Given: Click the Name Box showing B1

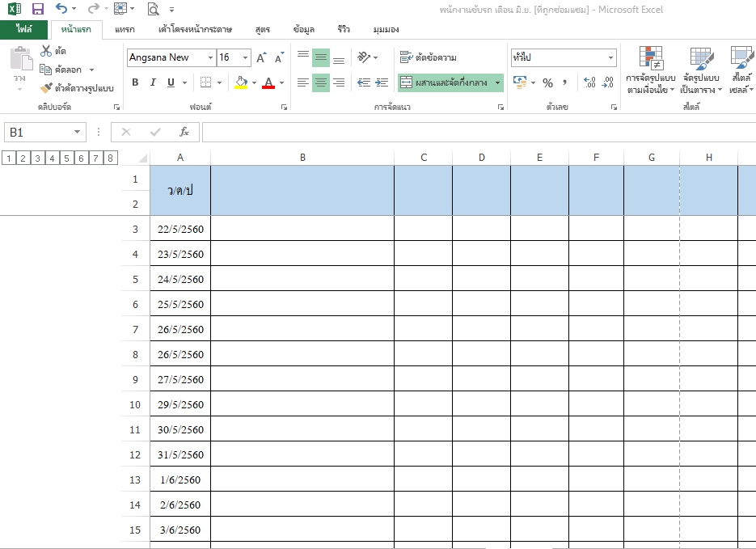Looking at the screenshot, I should click(x=44, y=132).
